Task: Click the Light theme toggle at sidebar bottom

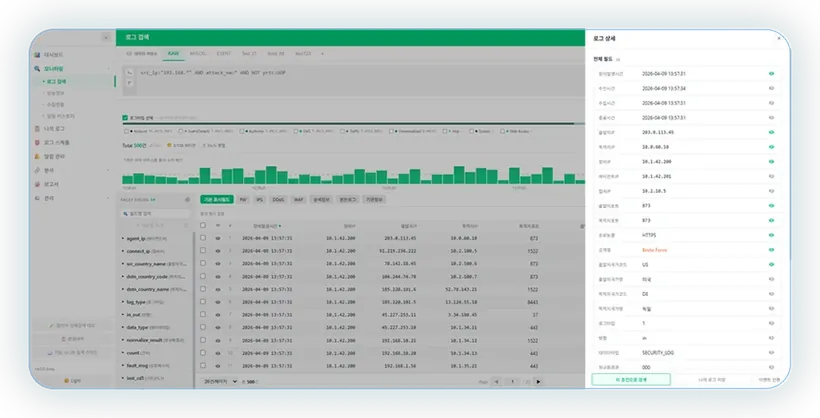Action: [x=72, y=381]
